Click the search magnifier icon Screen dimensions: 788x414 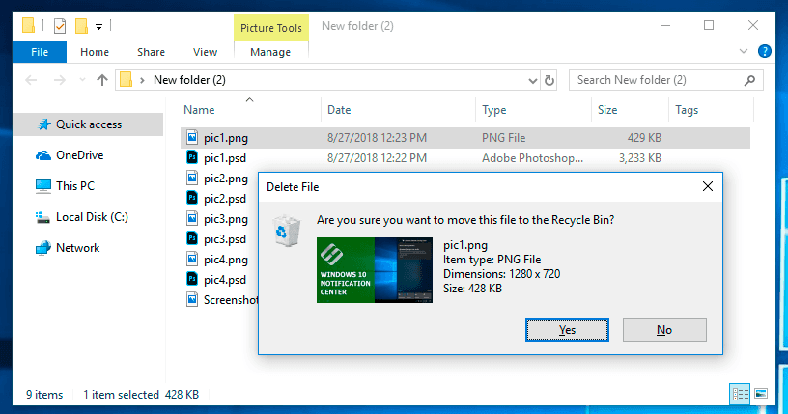click(x=749, y=80)
